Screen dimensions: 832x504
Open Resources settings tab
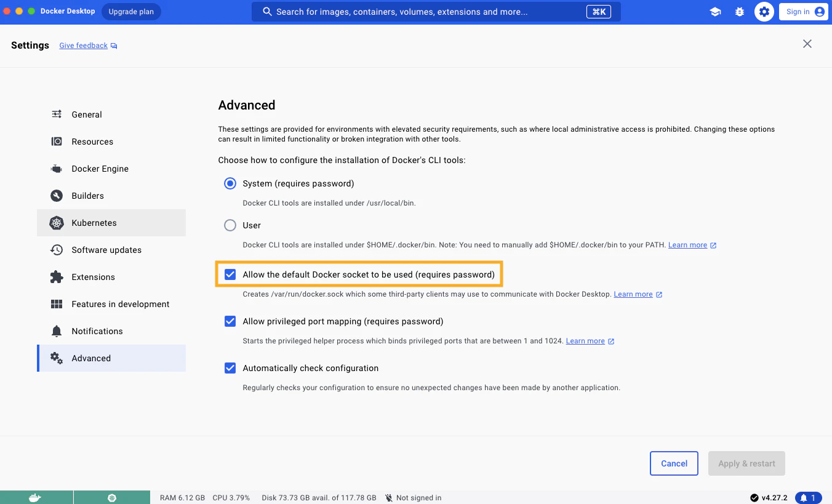(111, 142)
